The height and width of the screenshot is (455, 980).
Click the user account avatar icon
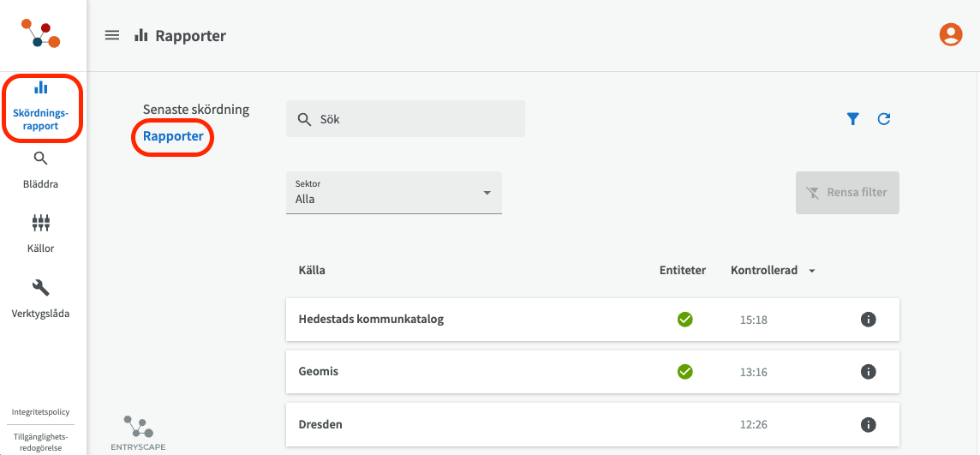951,34
